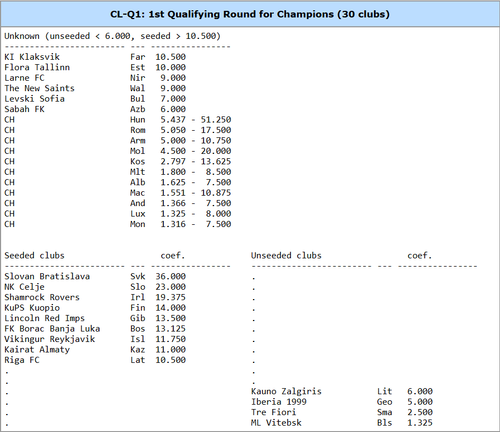This screenshot has height=432, width=500.
Task: Select the Bls country code
Action: [384, 423]
